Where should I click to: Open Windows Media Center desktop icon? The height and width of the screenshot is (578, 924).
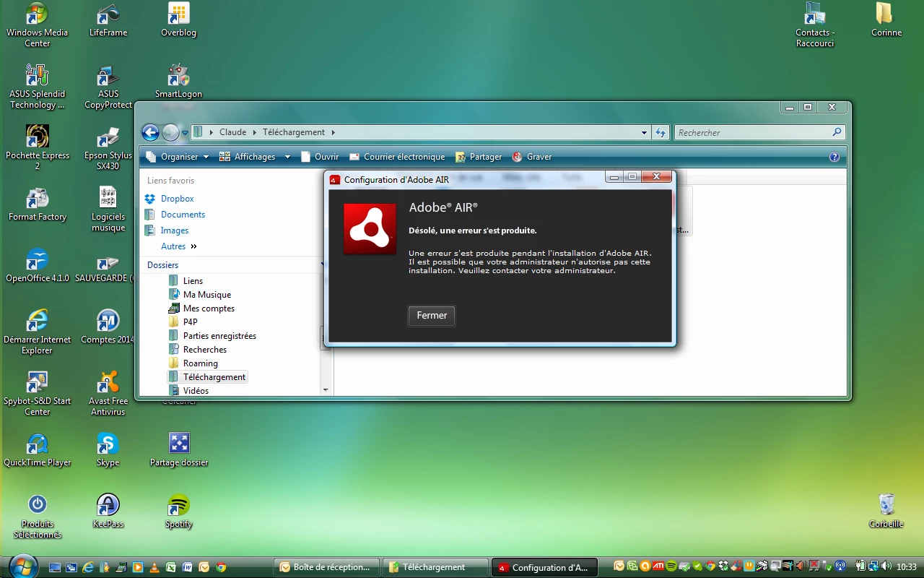click(x=37, y=26)
